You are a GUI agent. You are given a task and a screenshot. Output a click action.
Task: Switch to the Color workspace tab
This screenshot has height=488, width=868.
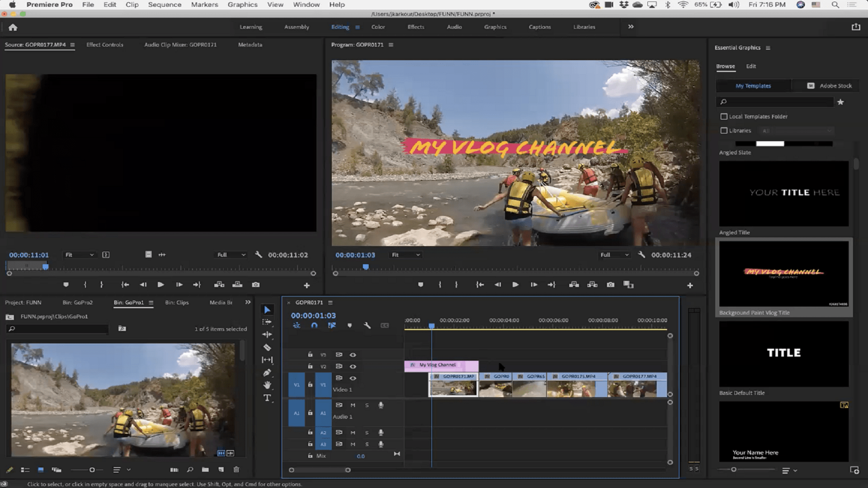click(378, 27)
